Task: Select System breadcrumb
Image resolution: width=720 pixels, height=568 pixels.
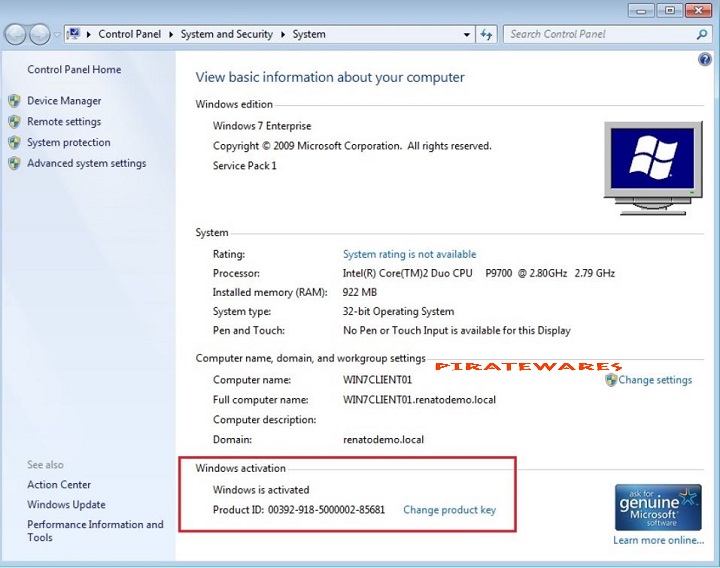Action: click(309, 34)
